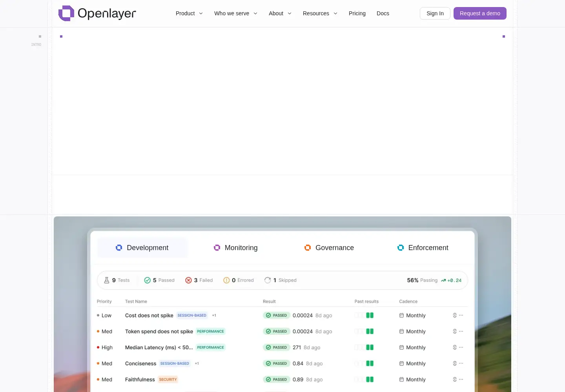Click the red X icon for Failed
Image resolution: width=565 pixels, height=392 pixels.
[x=188, y=280]
